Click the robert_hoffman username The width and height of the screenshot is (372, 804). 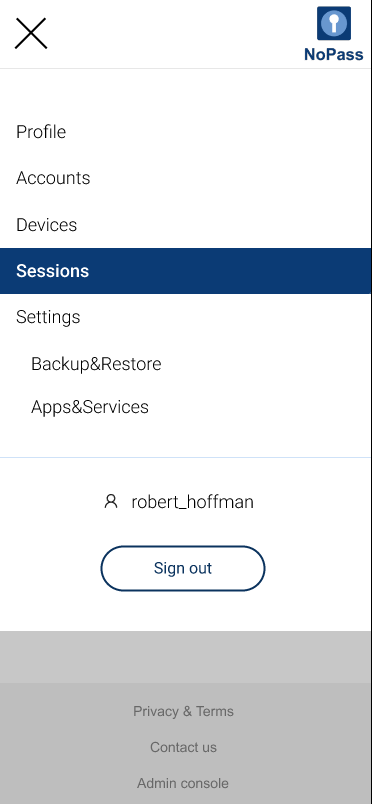pyautogui.click(x=192, y=501)
